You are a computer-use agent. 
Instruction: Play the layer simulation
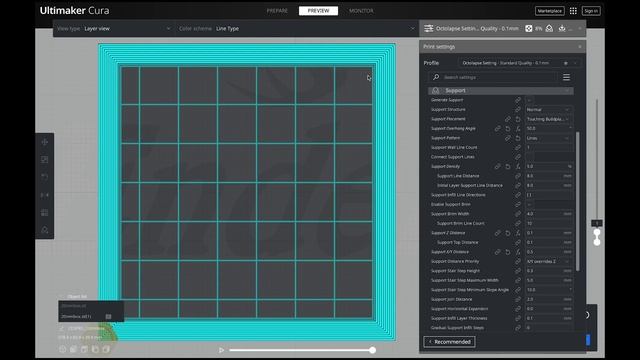pyautogui.click(x=221, y=350)
